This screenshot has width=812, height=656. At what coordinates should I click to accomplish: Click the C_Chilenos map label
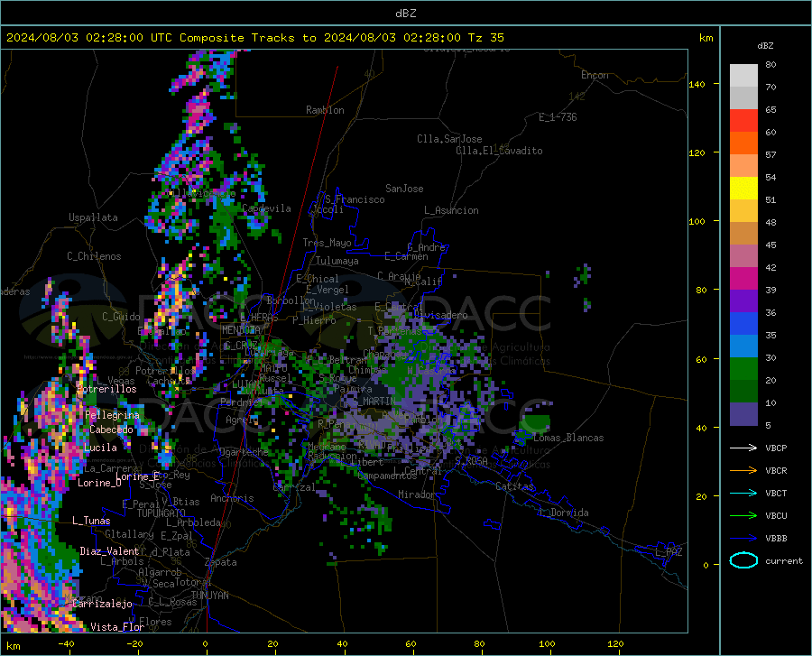(x=94, y=256)
